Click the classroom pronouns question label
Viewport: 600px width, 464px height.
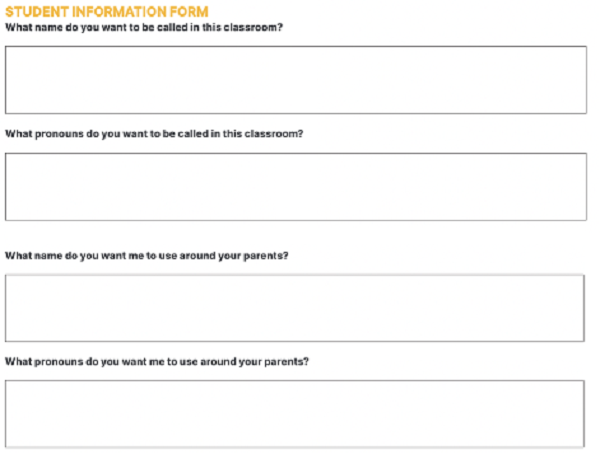tap(154, 133)
